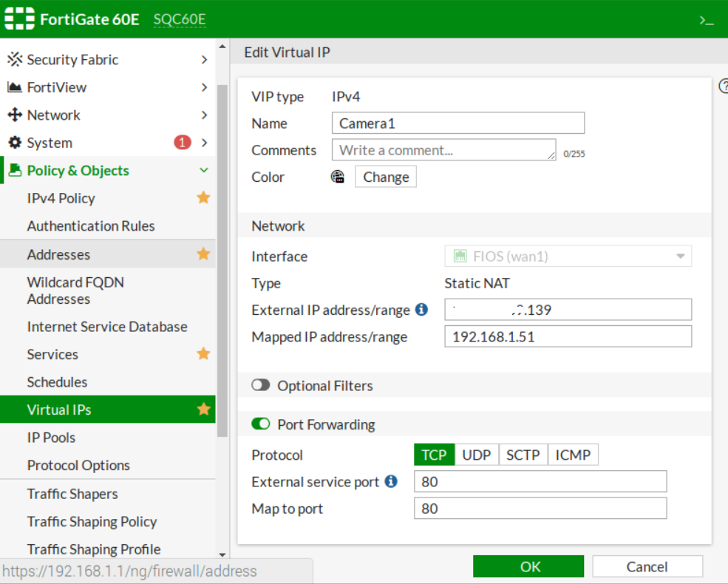Disable the Port Forwarding switch
This screenshot has height=584, width=728.
pos(260,424)
